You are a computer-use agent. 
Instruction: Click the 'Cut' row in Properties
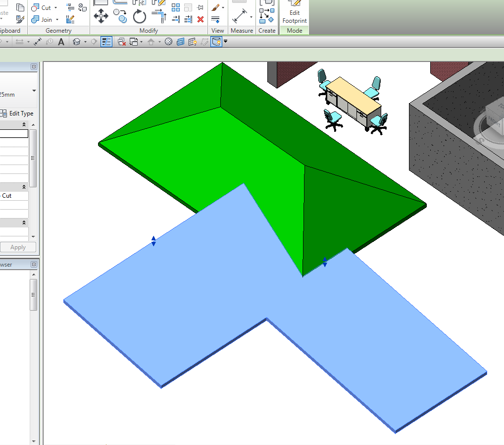14,196
